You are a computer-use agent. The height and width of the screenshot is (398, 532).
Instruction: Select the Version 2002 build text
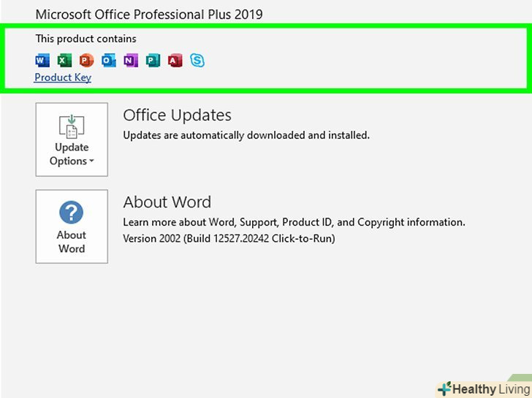pos(229,238)
